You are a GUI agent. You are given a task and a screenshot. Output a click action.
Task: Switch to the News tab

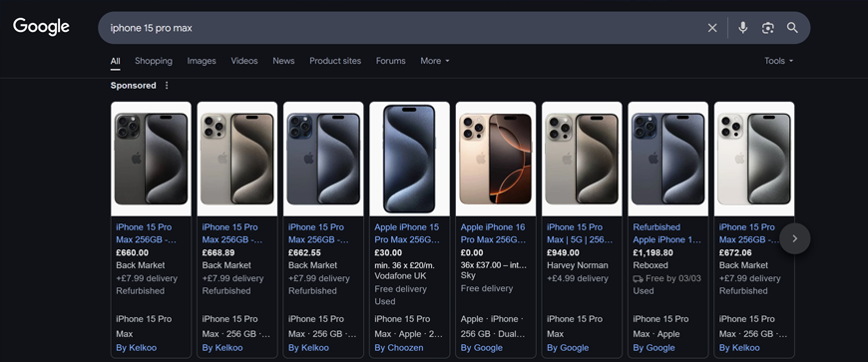point(283,61)
